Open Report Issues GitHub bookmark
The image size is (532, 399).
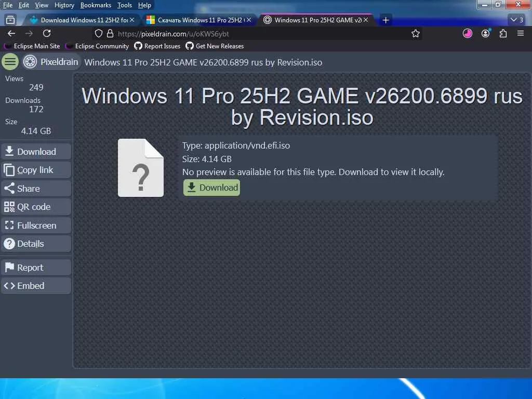pyautogui.click(x=157, y=46)
